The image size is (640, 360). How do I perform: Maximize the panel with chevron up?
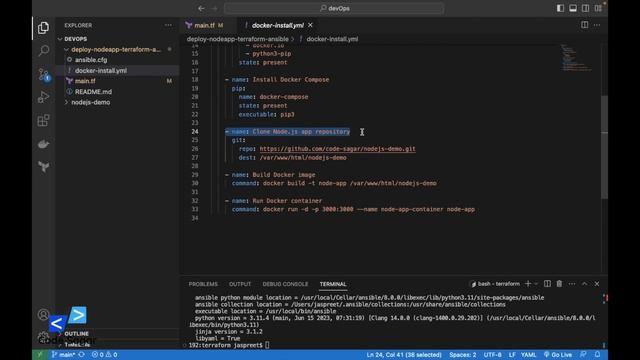584,284
